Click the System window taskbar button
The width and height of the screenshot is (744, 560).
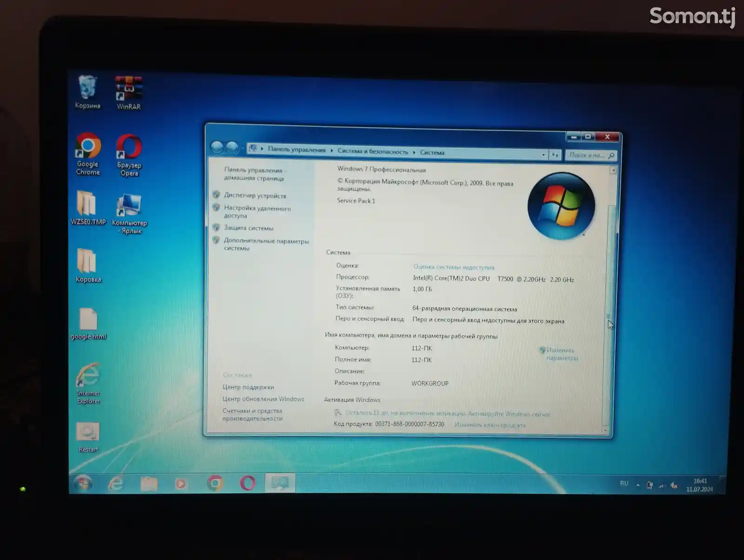tap(280, 483)
